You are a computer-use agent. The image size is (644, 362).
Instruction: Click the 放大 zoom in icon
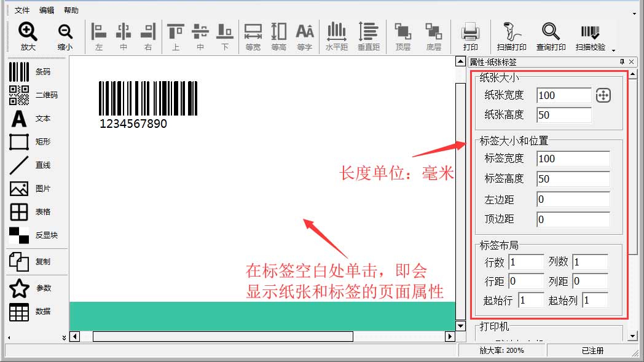tap(28, 36)
